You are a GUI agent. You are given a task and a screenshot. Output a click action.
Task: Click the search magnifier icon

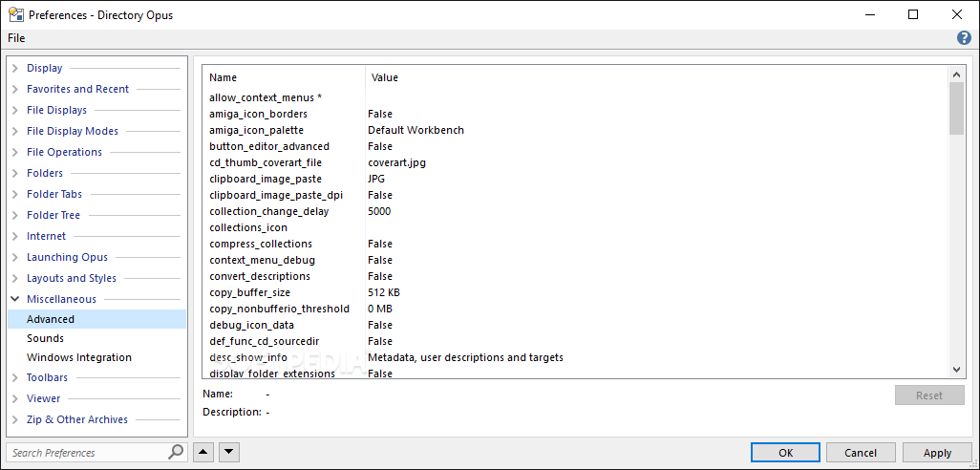click(177, 451)
